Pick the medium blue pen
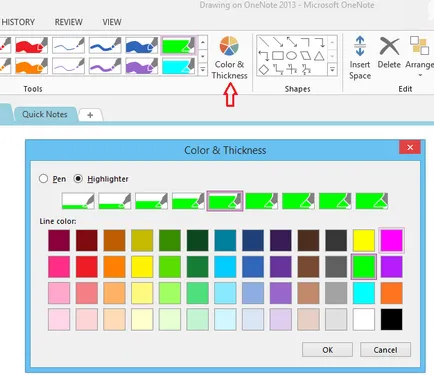434x375 pixels. [105, 45]
